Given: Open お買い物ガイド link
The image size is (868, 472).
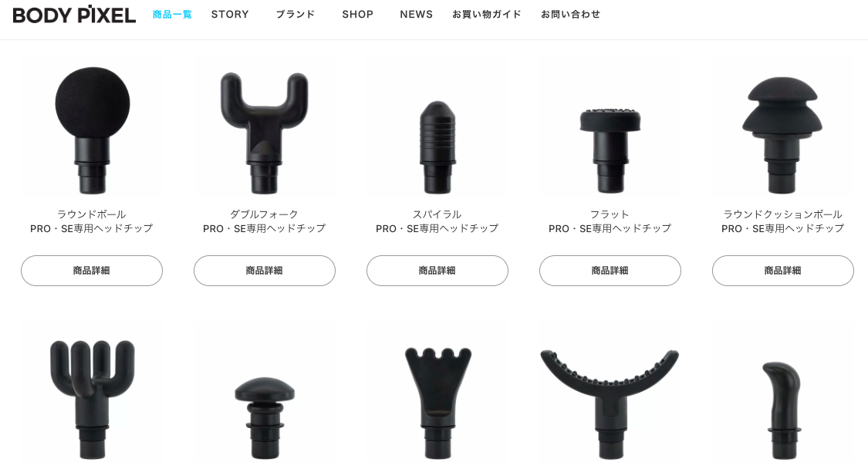Looking at the screenshot, I should [x=487, y=15].
